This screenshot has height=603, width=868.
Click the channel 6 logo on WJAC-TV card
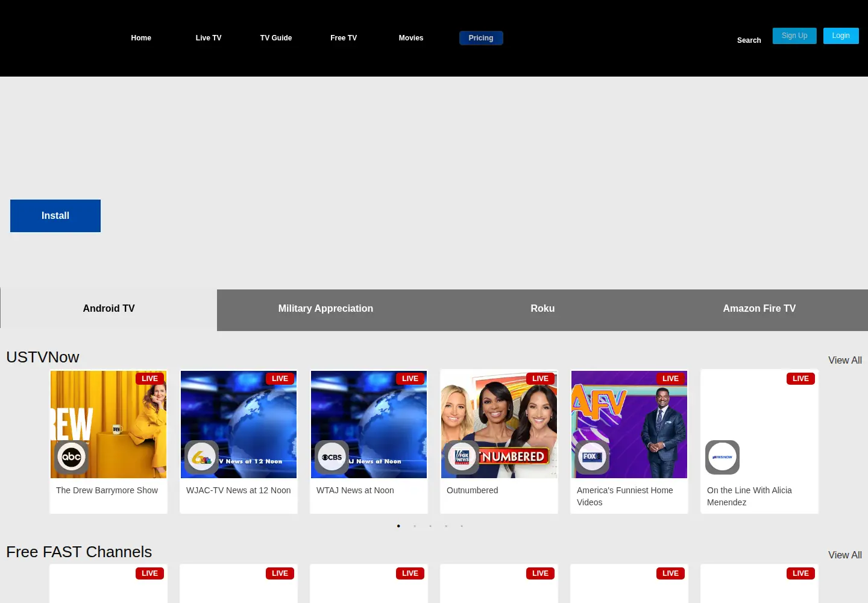tap(201, 457)
